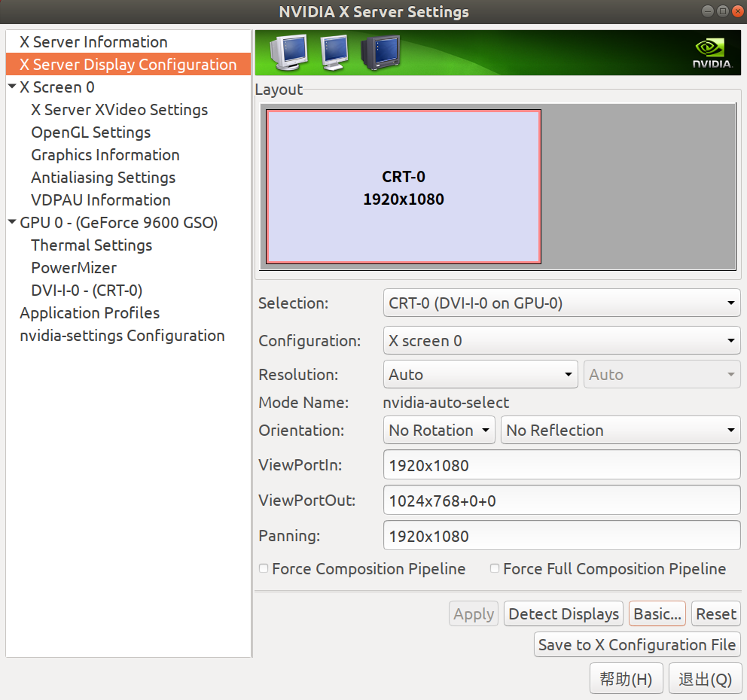Open the Selection dropdown showing CRT-0
The height and width of the screenshot is (700, 747).
click(562, 303)
